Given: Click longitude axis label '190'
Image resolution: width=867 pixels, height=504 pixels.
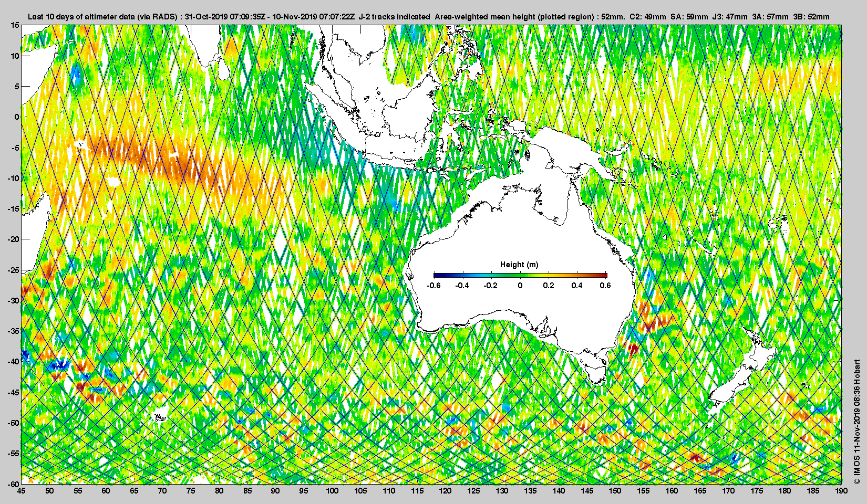Looking at the screenshot, I should pos(841,491).
